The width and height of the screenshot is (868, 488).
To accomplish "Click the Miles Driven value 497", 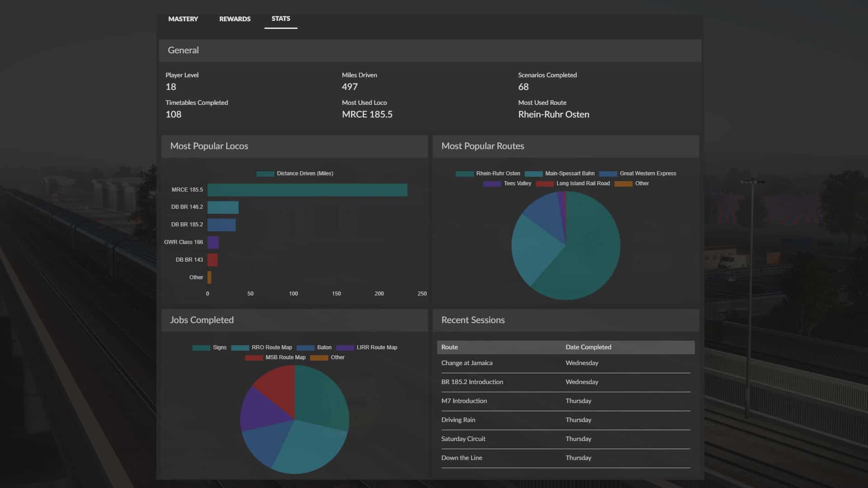I will (x=349, y=87).
